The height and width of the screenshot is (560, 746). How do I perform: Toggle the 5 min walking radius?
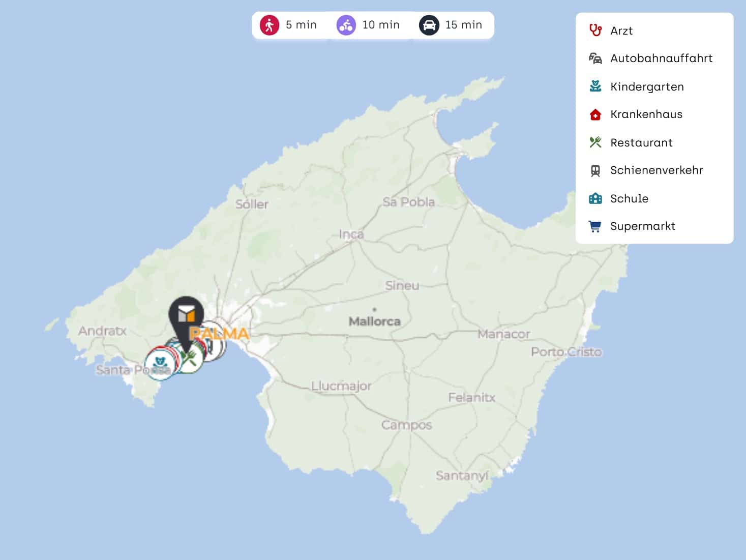pyautogui.click(x=288, y=25)
